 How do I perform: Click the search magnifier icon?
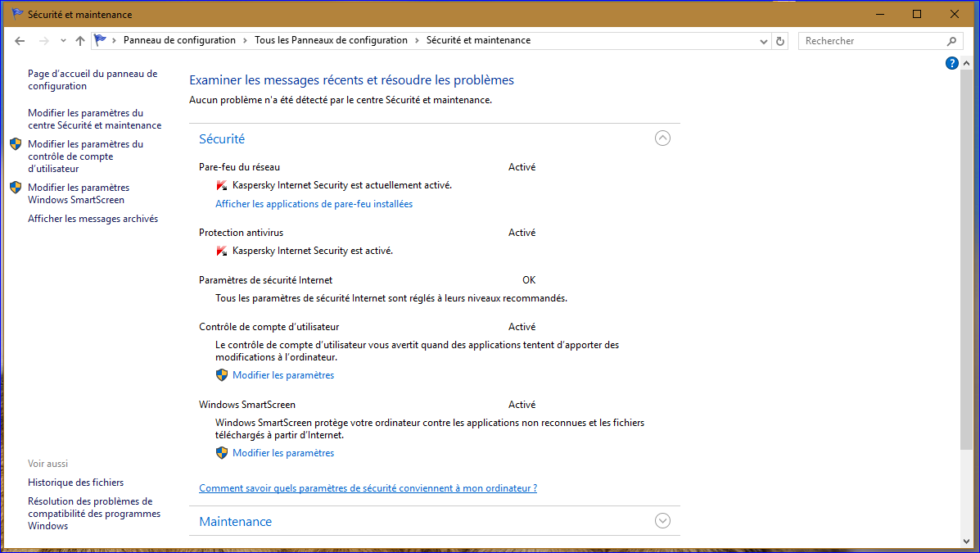[951, 41]
